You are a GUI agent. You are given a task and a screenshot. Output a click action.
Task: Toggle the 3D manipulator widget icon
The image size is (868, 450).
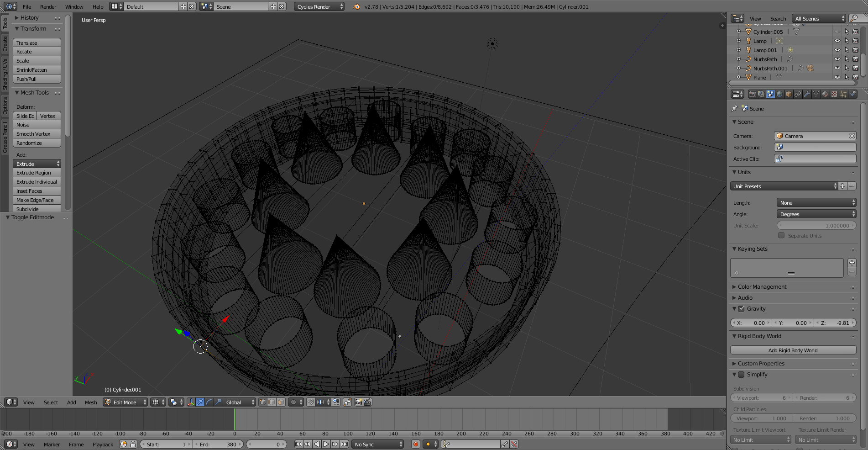pyautogui.click(x=191, y=402)
